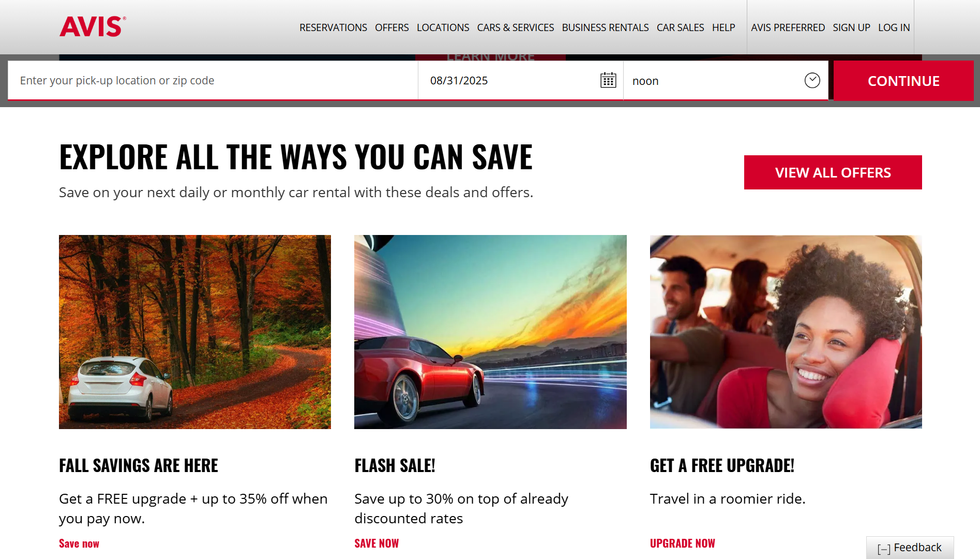Screen dimensions: 980x559
Task: Click the pick-up location input field
Action: 213,80
